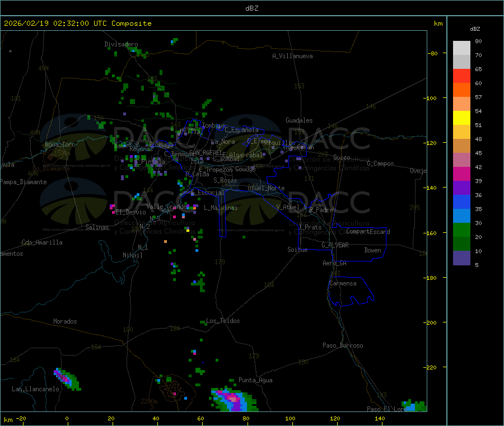Click the La_Nora map label

tap(223, 142)
